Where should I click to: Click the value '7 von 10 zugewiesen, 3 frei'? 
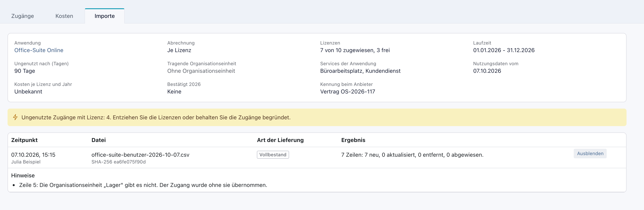click(x=355, y=50)
